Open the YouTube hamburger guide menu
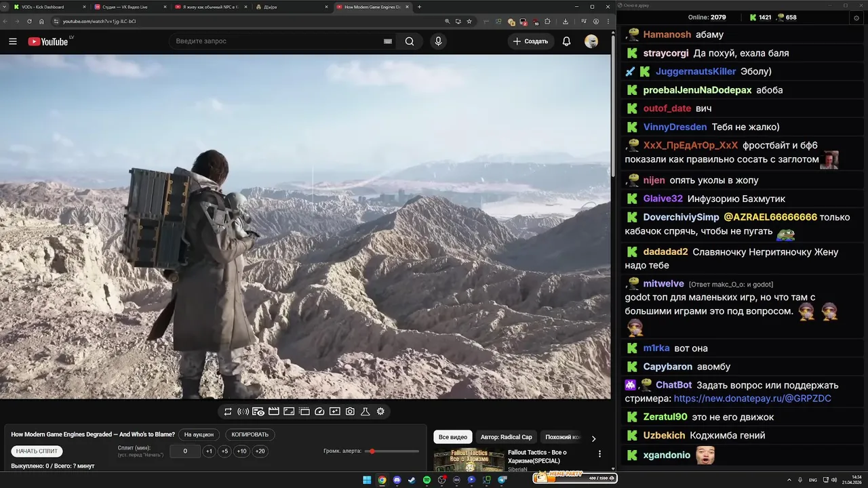 12,41
